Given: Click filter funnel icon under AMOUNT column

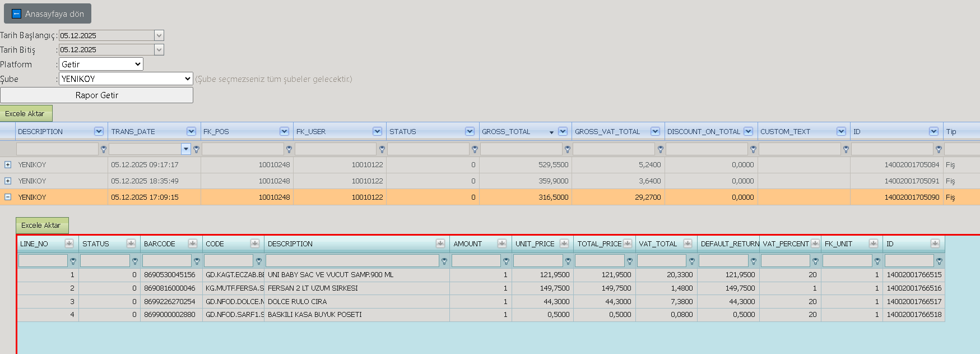Looking at the screenshot, I should [x=506, y=261].
